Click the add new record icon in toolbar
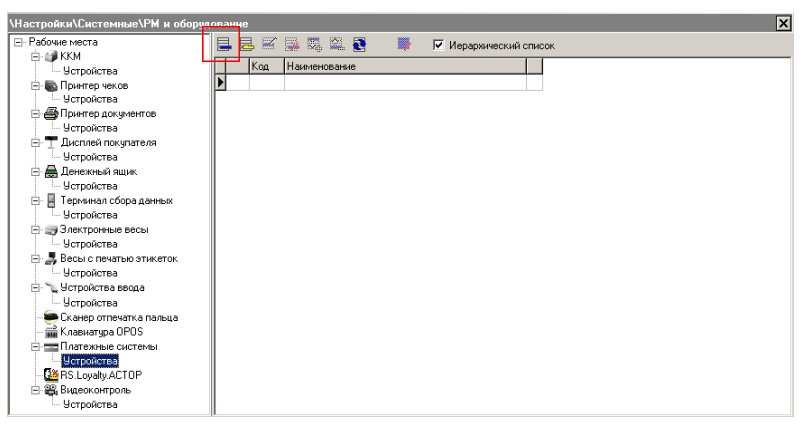 (224, 45)
